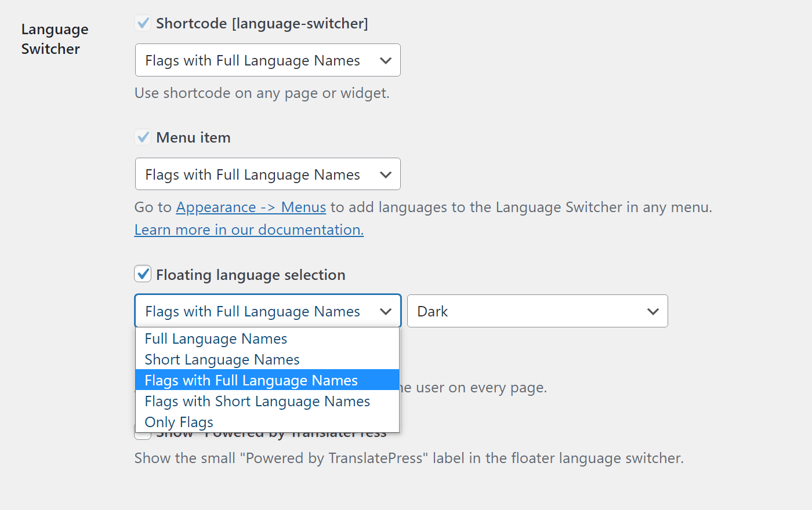The width and height of the screenshot is (812, 510).
Task: Select "Only Flags" at the bottom of the list
Action: [179, 422]
